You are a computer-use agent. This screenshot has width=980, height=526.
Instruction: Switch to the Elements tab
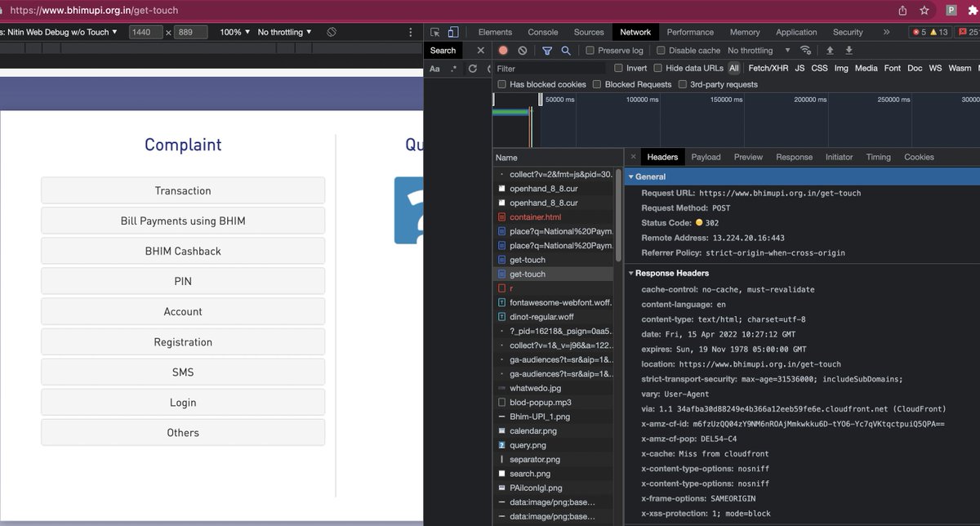tap(495, 32)
